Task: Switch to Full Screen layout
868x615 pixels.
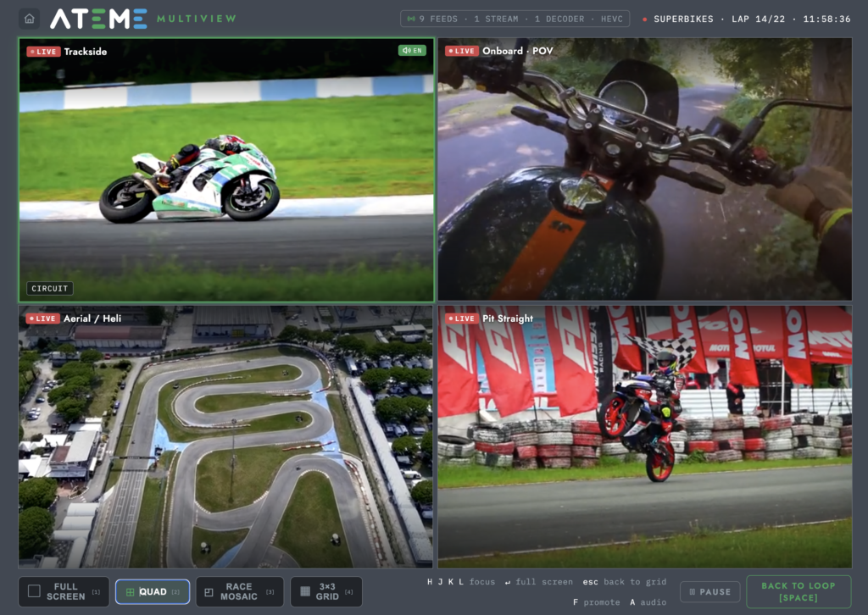Action: [x=64, y=592]
